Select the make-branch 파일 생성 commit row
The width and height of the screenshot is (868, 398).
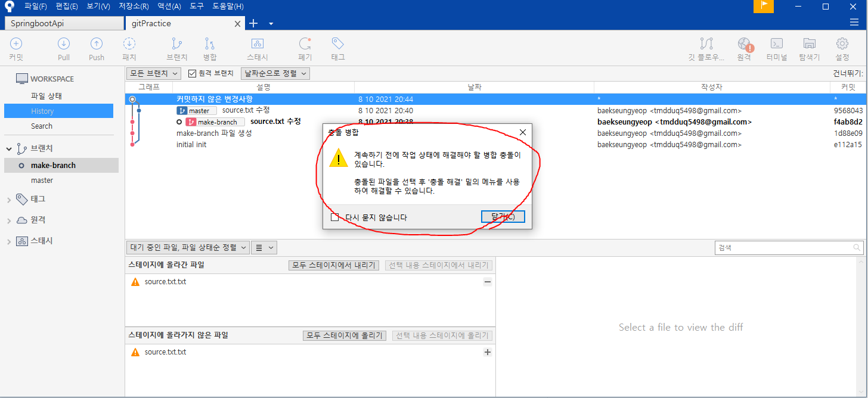pos(495,133)
